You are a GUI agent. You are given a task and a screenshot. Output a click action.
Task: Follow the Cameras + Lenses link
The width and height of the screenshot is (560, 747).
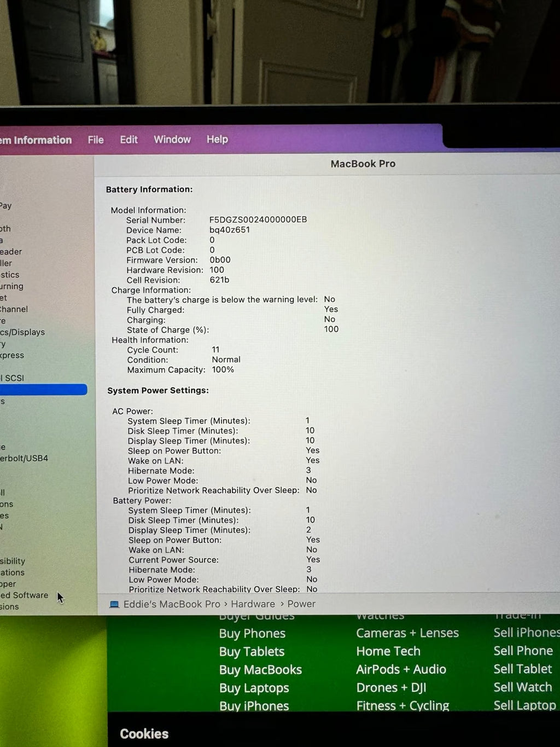coord(407,633)
